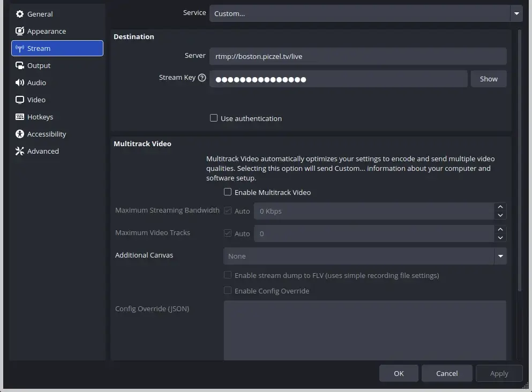The image size is (532, 392).
Task: Click the Config Override JSON text area
Action: pyautogui.click(x=365, y=330)
